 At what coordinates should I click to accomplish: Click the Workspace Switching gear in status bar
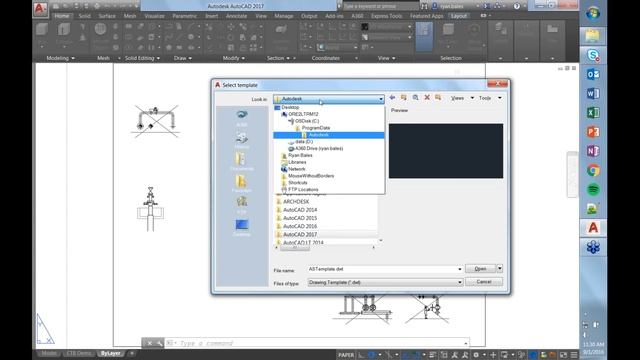point(476,355)
